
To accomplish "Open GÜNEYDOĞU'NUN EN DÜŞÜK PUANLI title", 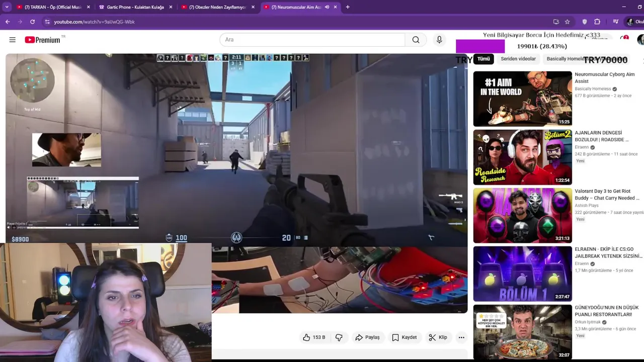I will (x=606, y=311).
